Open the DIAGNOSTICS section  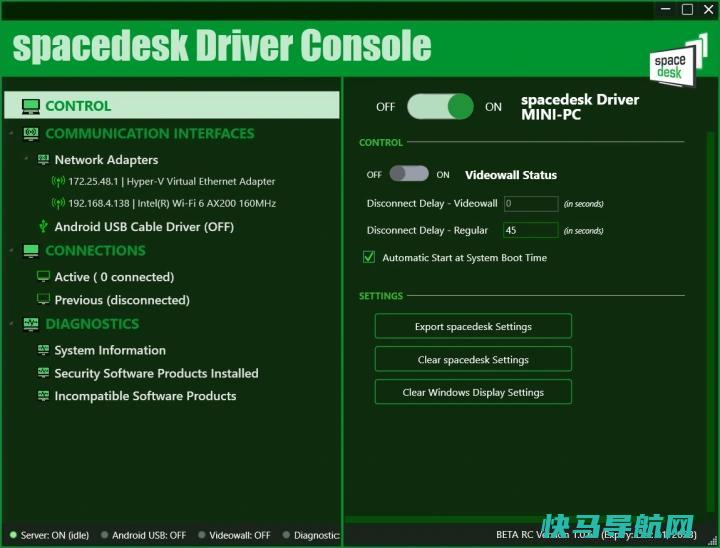[92, 324]
